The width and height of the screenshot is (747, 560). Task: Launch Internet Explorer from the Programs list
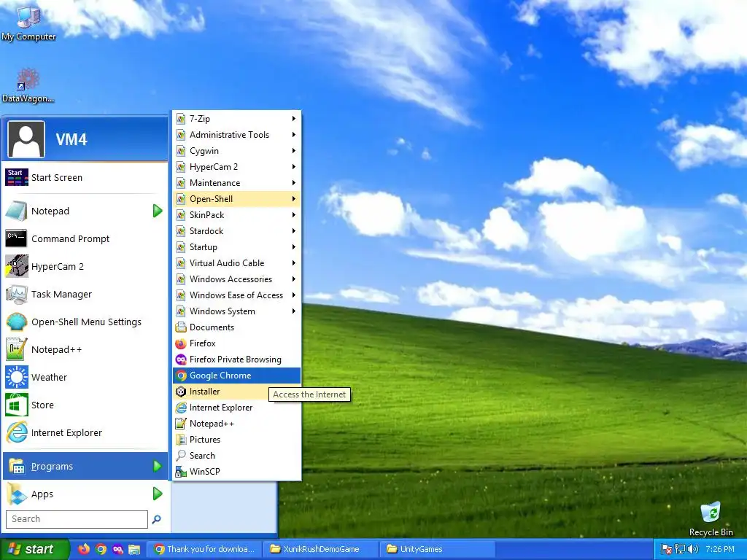(237, 407)
